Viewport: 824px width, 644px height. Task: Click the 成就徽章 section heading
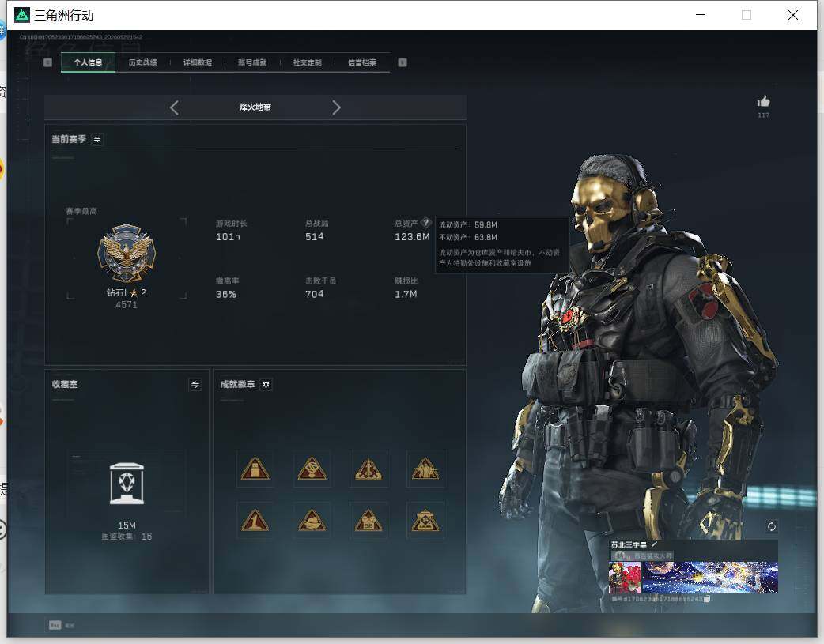pyautogui.click(x=237, y=385)
